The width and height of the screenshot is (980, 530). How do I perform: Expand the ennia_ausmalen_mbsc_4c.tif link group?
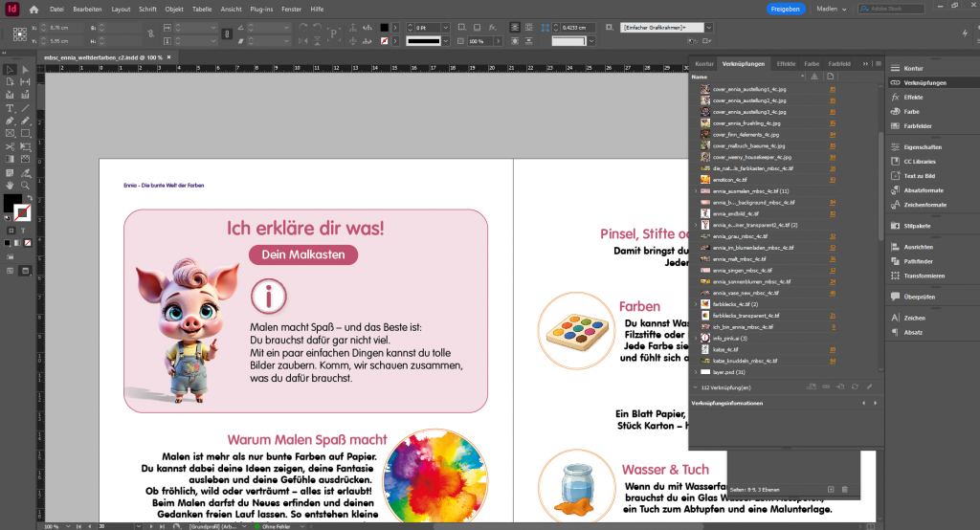(x=696, y=190)
